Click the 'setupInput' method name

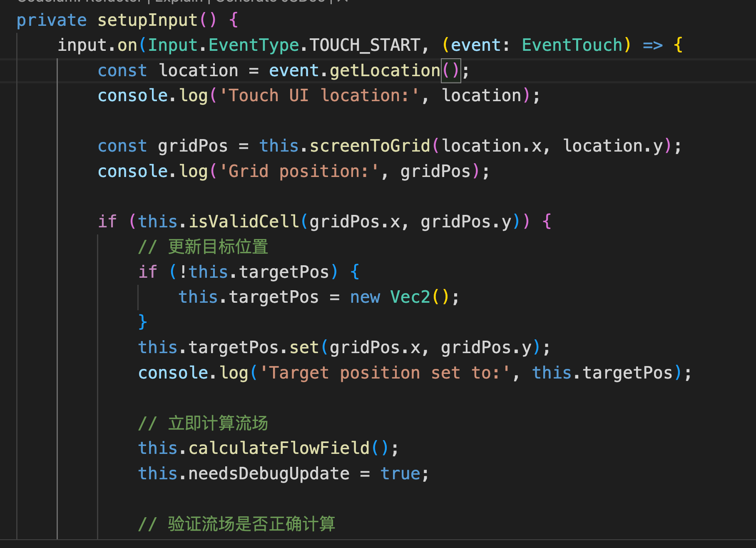tap(147, 20)
